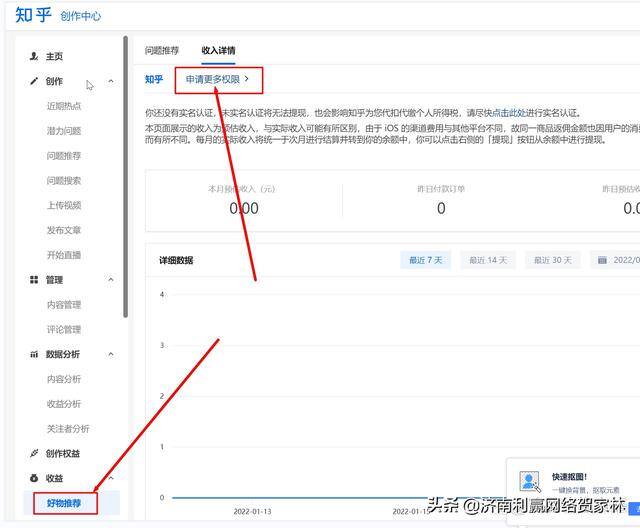Click the 主页 person icon
The height and width of the screenshot is (528, 640).
pyautogui.click(x=34, y=56)
